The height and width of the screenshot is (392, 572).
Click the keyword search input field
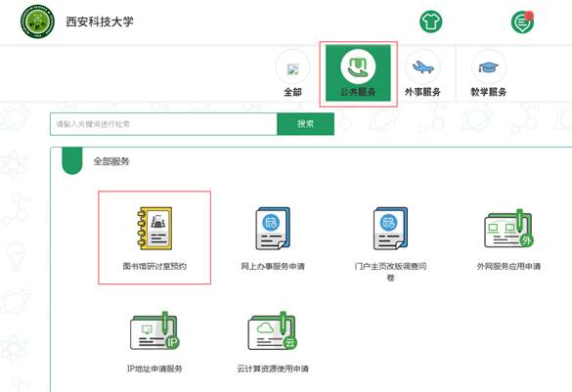163,124
